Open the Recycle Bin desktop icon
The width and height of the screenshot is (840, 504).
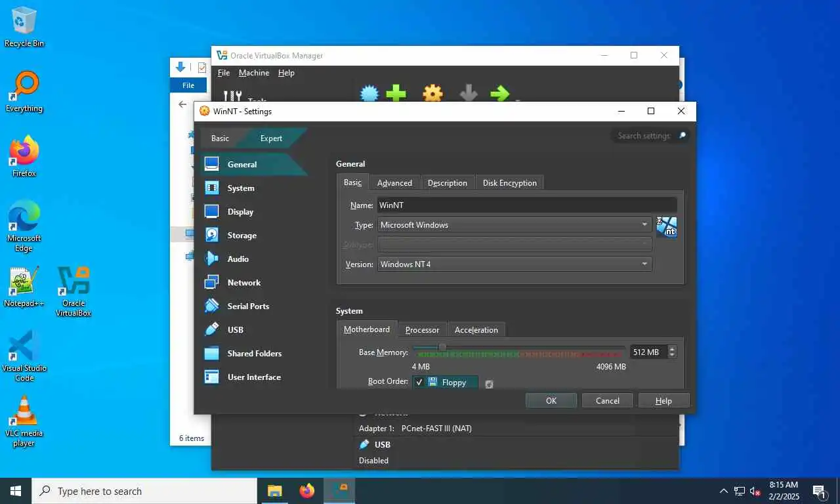pos(24,27)
